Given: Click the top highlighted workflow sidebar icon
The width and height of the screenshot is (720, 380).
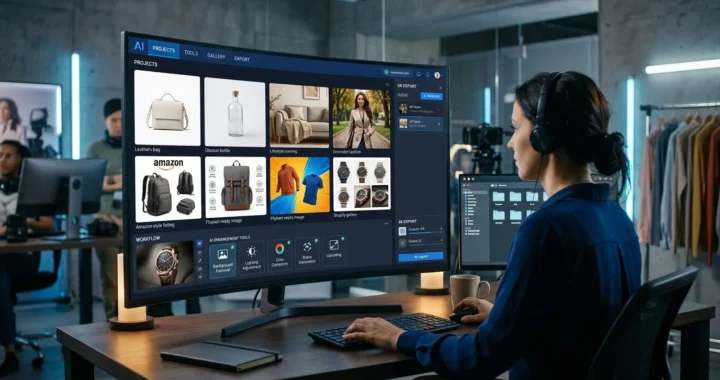Looking at the screenshot, I should 199,244.
